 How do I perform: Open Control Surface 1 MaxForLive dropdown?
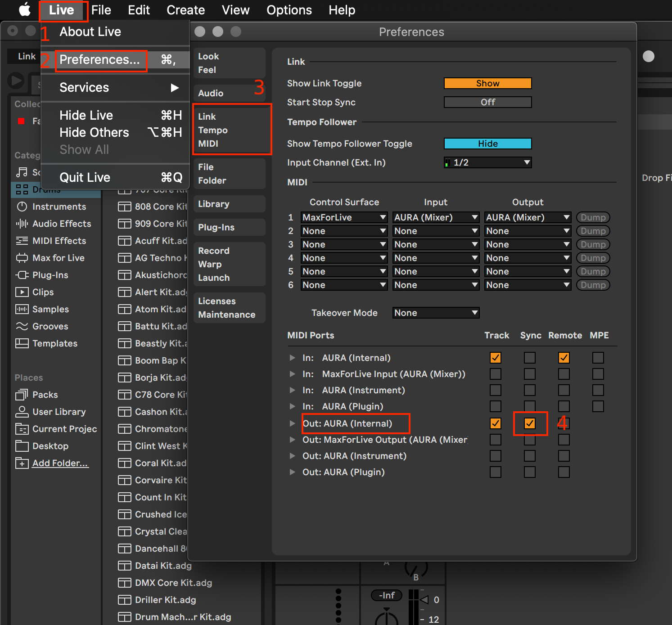coord(344,217)
